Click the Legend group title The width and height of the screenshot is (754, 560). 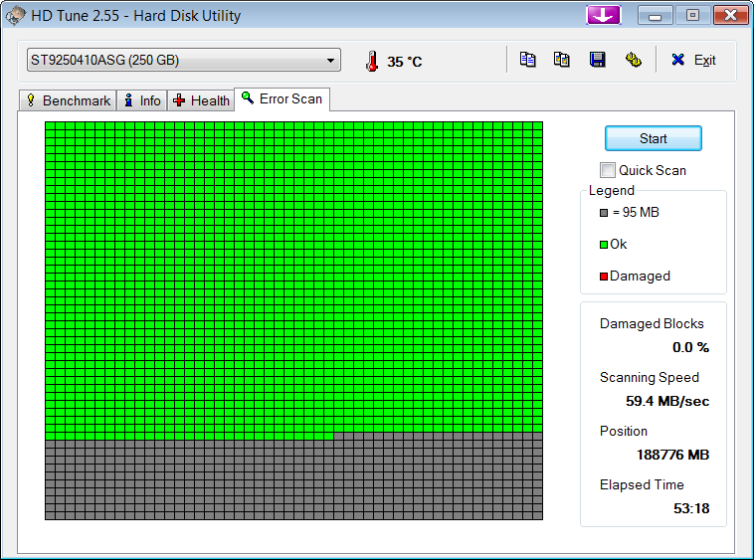(x=611, y=191)
